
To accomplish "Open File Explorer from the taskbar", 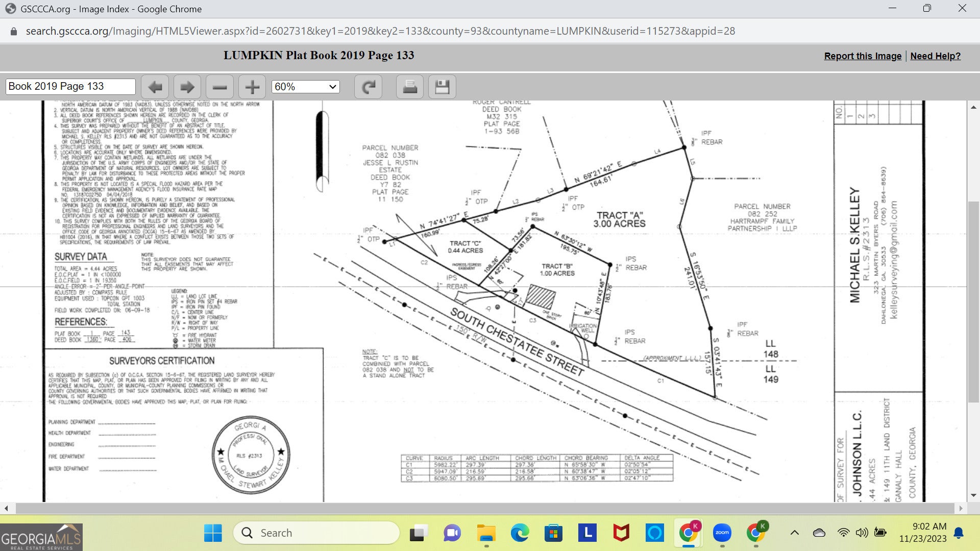I will [x=486, y=533].
